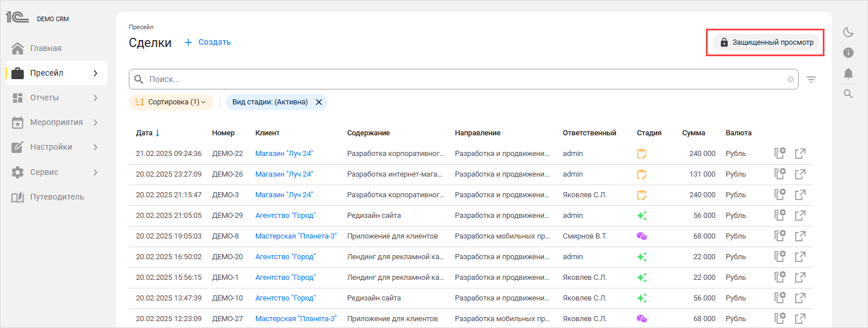Click 'Приложение для клиентов' in ДЕМО-27 row
Viewport: 868px width, 328px height.
(x=392, y=319)
